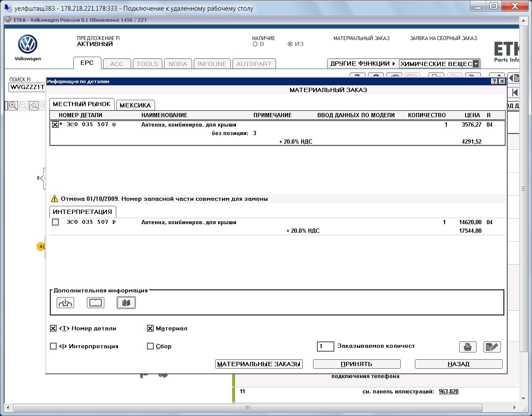Click the Volkswagen logo

(28, 45)
